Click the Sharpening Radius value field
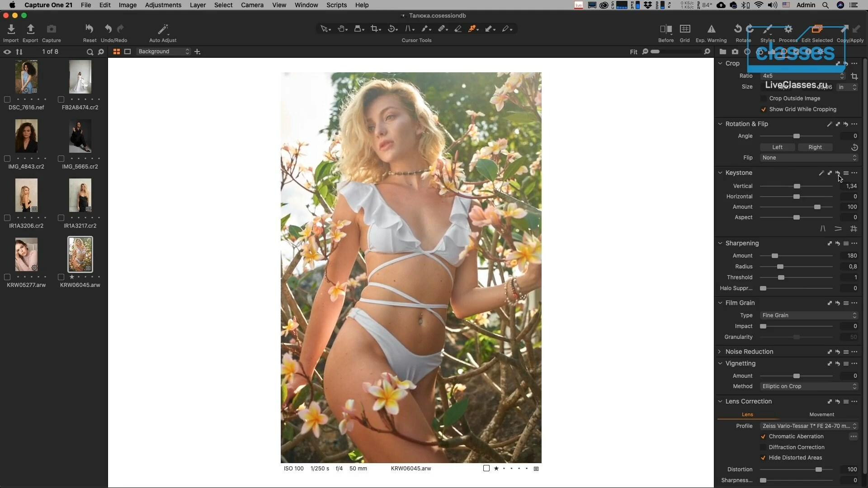Viewport: 868px width, 488px height. pos(849,267)
